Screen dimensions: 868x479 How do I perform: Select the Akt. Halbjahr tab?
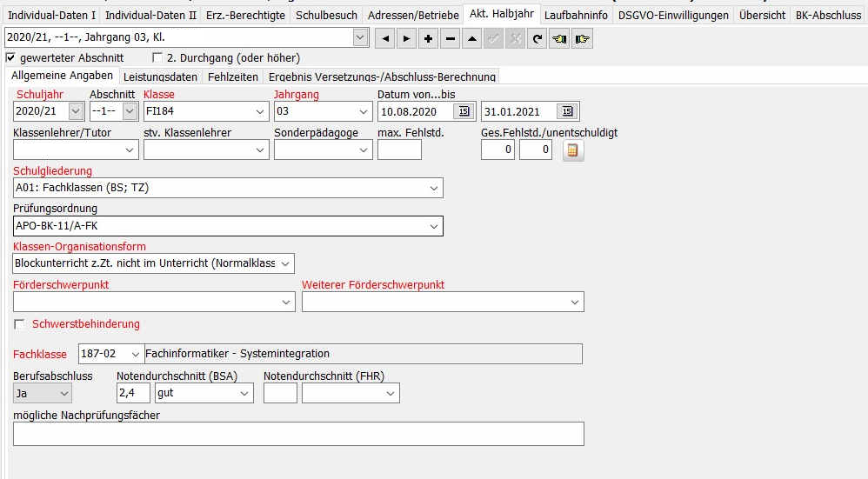tap(502, 13)
